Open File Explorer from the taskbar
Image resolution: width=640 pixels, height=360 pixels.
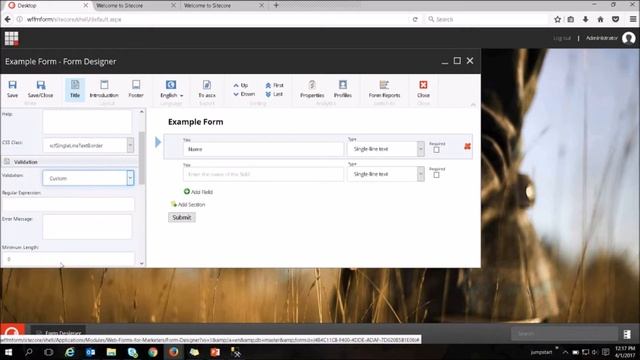pos(111,352)
